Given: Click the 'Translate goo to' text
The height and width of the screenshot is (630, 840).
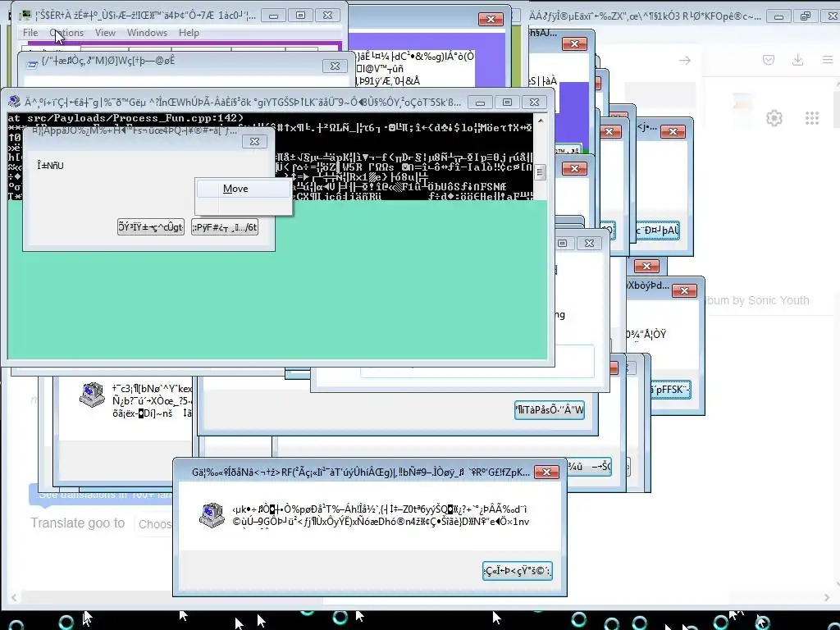Looking at the screenshot, I should (x=78, y=523).
